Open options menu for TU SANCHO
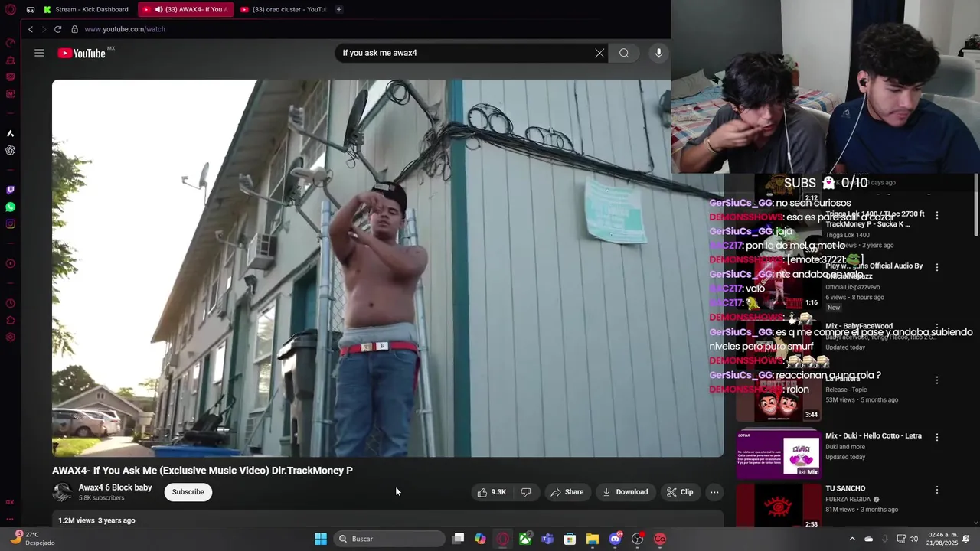Viewport: 980px width, 551px height. pyautogui.click(x=937, y=490)
